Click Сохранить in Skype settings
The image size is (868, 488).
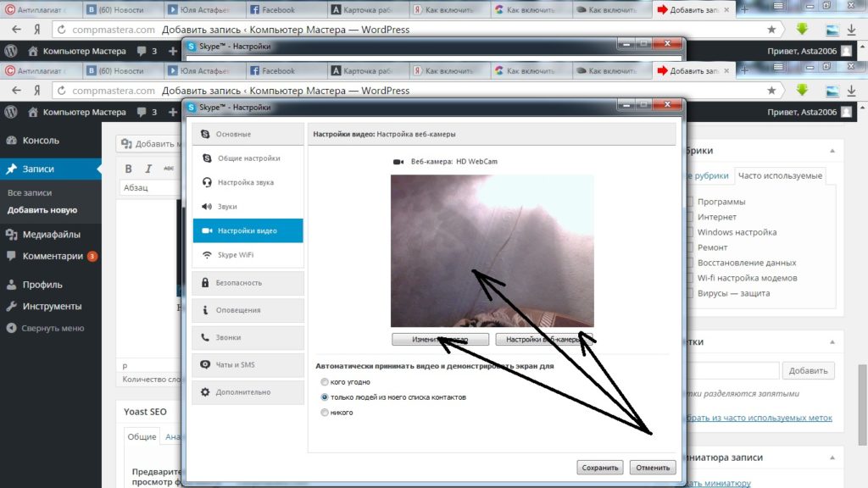(599, 468)
